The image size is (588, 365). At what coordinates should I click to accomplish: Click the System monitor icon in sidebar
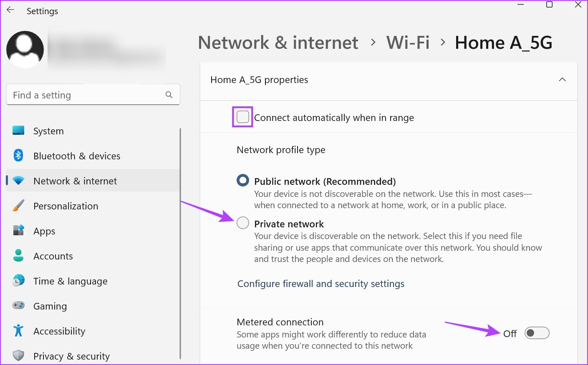[18, 131]
